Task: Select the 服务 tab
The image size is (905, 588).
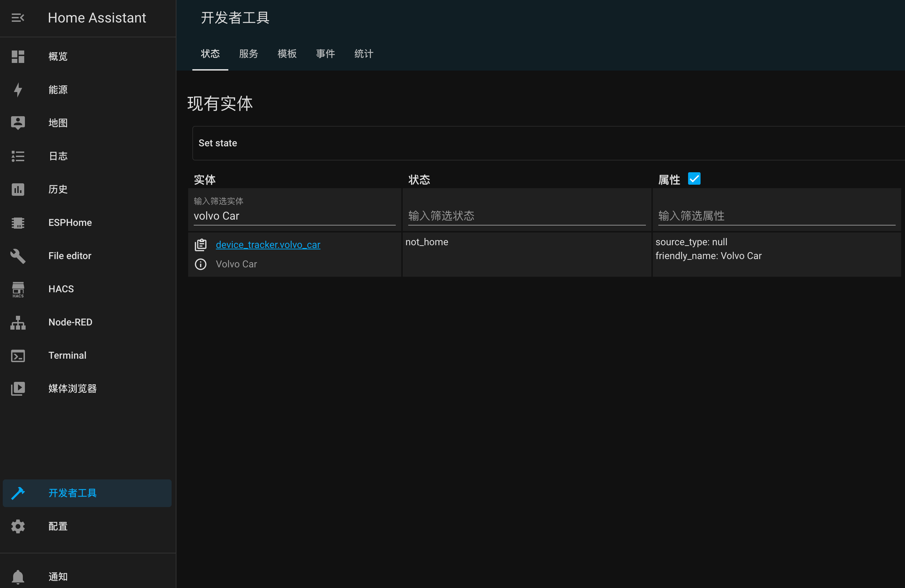Action: pyautogui.click(x=249, y=53)
